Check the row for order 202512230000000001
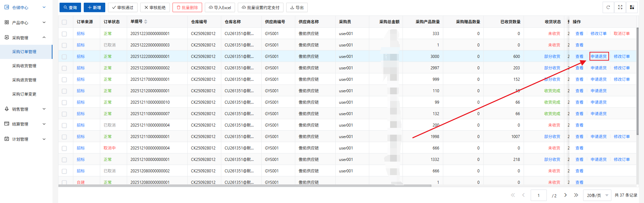Image resolution: width=644 pixels, height=203 pixels. point(64,34)
